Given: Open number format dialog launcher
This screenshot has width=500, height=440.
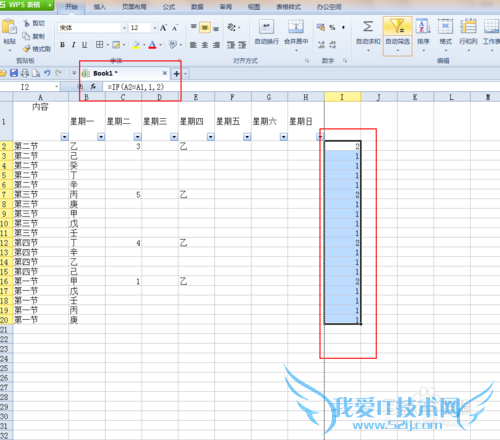Looking at the screenshot, I should 345,61.
